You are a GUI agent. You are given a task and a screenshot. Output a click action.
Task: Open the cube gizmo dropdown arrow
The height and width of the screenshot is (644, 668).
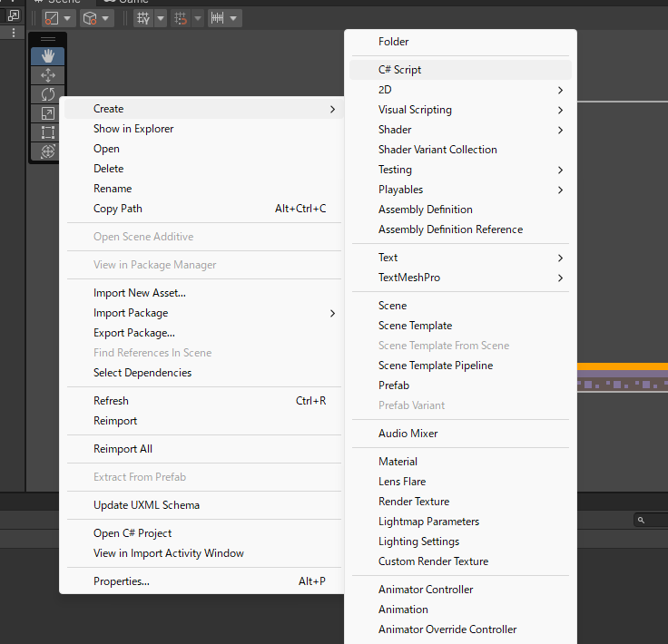[x=105, y=18]
